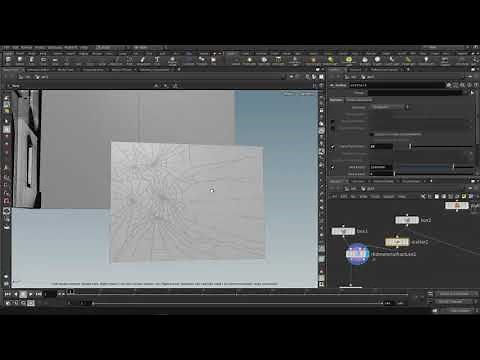Image resolution: width=480 pixels, height=360 pixels.
Task: Open parameter pane gear menu icon
Action: 449,85
